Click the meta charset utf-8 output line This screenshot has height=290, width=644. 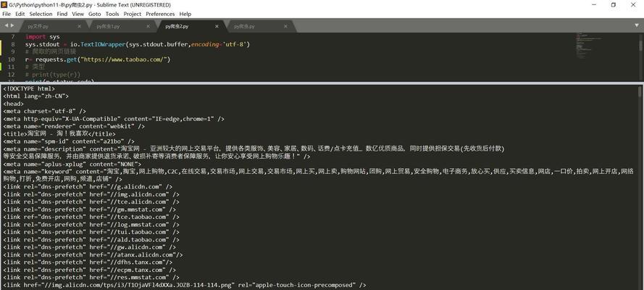(44, 112)
